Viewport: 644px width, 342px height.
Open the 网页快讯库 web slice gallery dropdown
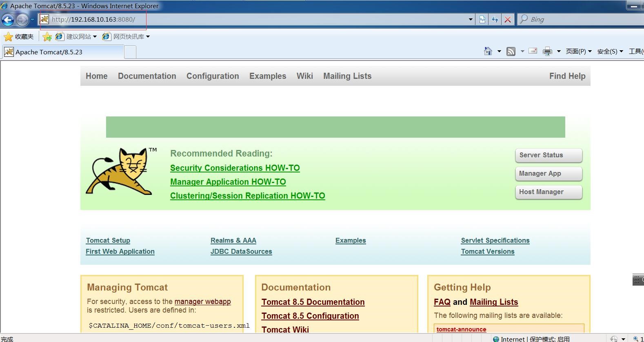126,37
